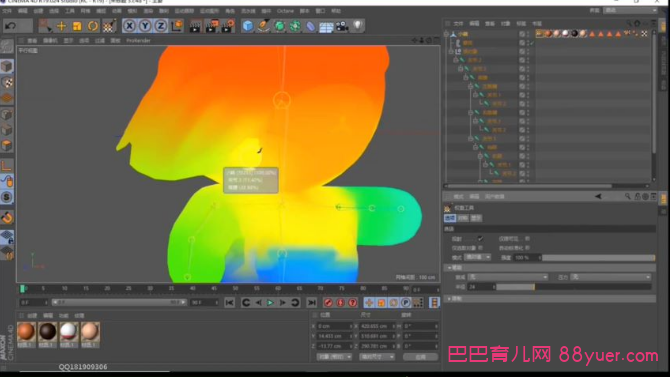Select the Spline Pen tool icon
The image size is (672, 377).
tap(263, 26)
